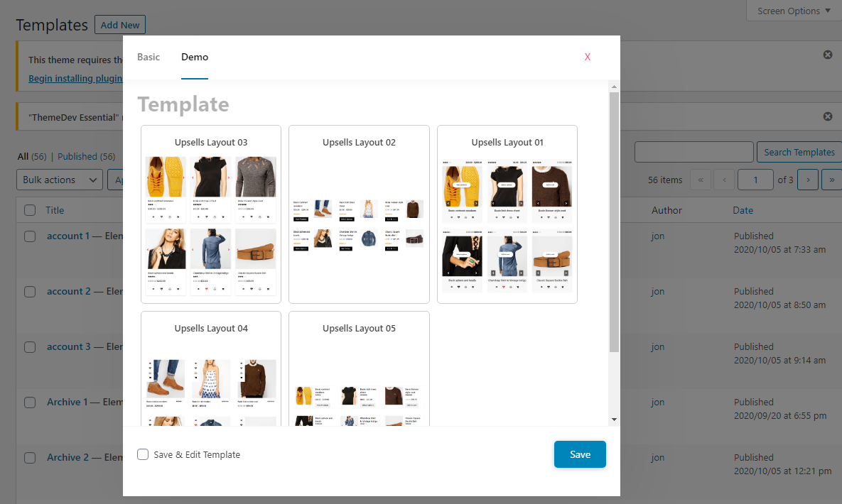The height and width of the screenshot is (504, 842).
Task: Select the Demo tab
Action: point(195,57)
